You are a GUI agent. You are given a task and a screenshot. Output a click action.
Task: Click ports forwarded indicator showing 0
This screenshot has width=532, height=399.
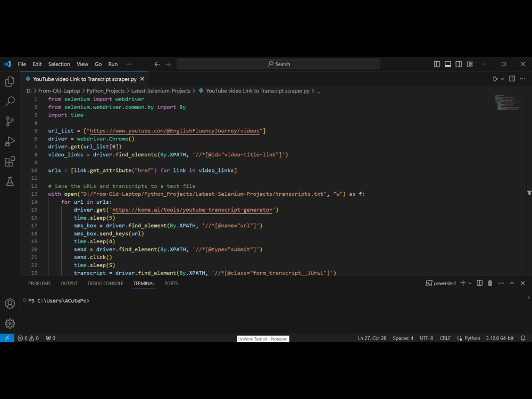click(51, 338)
